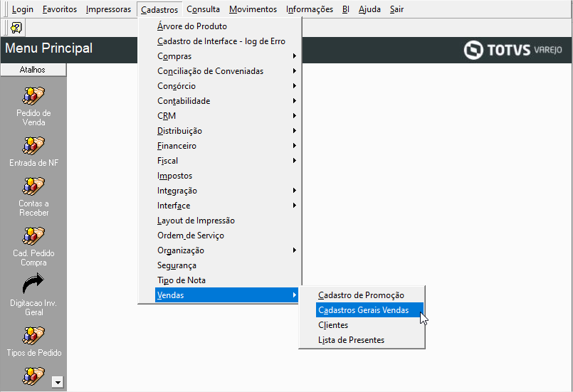Open the Impressoras menu
This screenshot has width=573, height=392.
pos(108,9)
